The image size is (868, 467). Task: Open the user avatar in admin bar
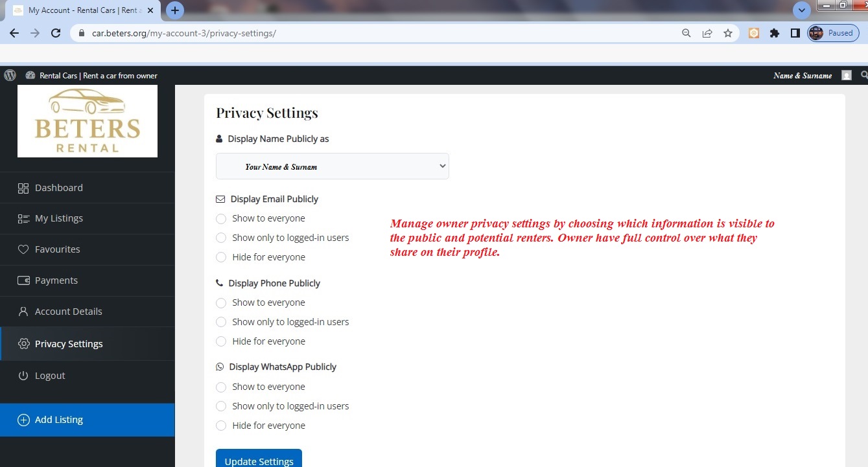pos(847,75)
